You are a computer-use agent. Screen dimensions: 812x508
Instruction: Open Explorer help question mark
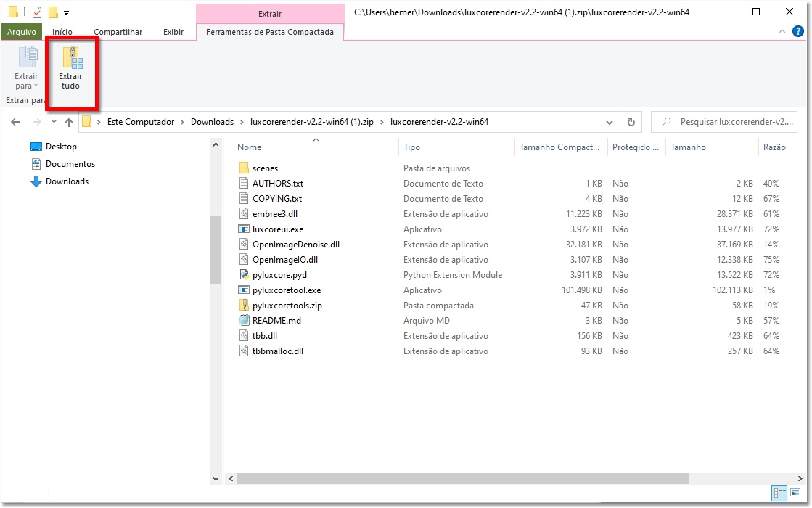coord(798,32)
